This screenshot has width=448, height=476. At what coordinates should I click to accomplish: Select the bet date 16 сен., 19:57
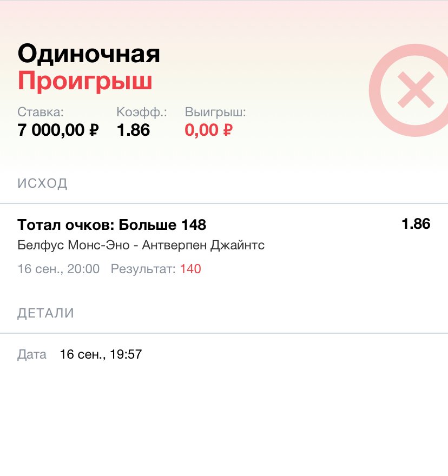[101, 355]
